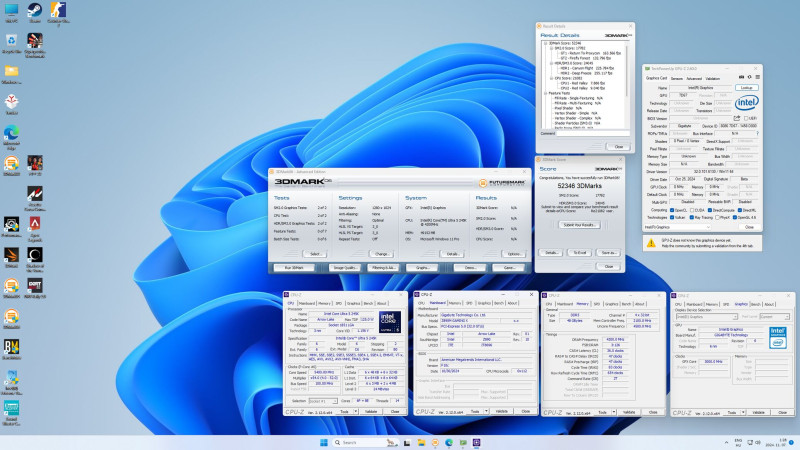
Task: Open the yellow folder desktop icon
Action: click(x=11, y=74)
